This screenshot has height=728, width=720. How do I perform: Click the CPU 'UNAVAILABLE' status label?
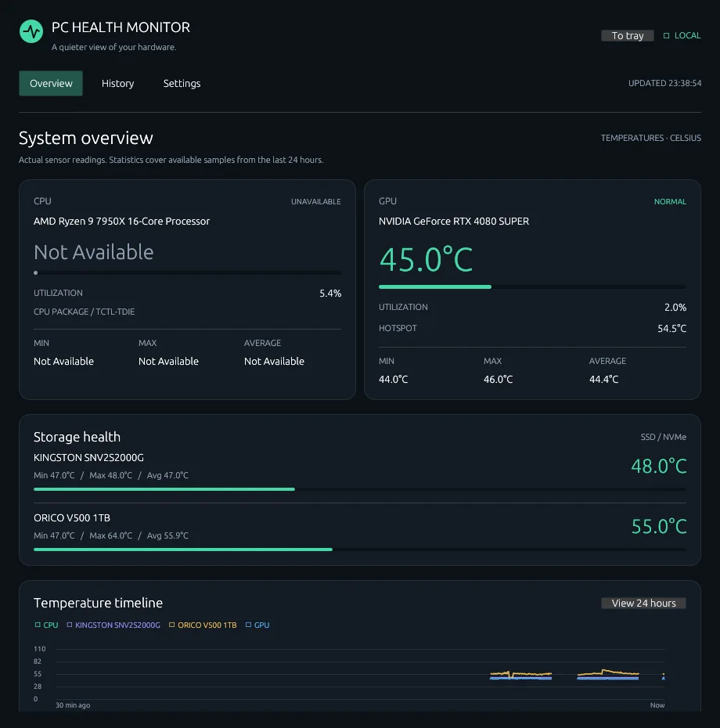tap(315, 201)
